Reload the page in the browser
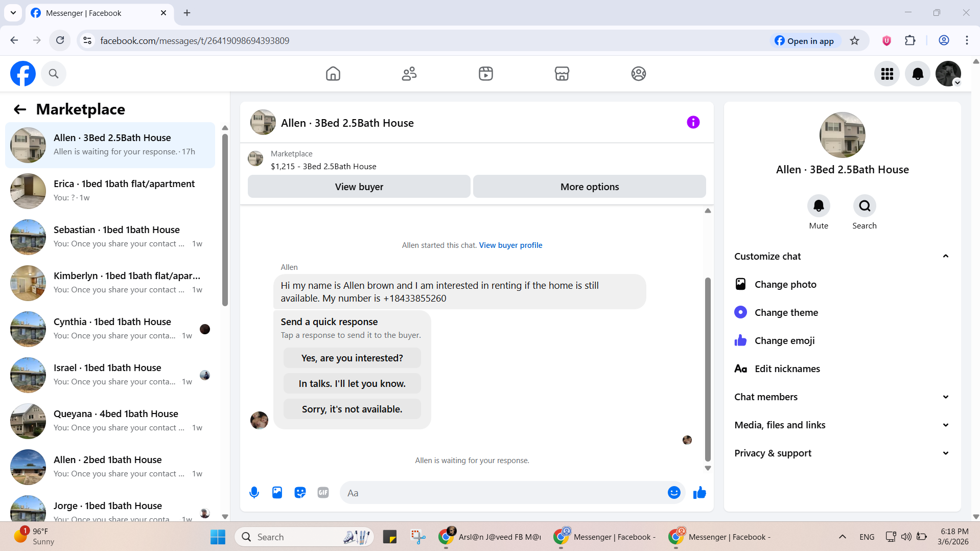Screen dimensions: 980x551 click(x=60, y=40)
